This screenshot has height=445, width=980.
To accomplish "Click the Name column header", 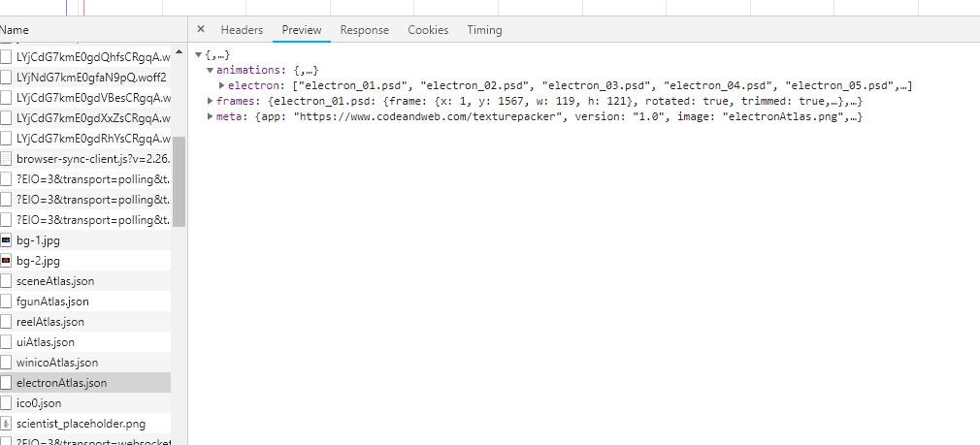I will coord(94,29).
